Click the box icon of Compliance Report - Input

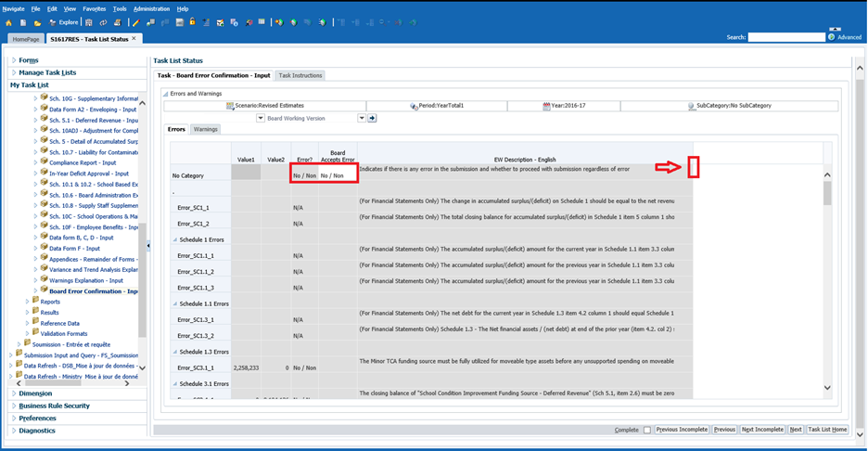point(44,161)
